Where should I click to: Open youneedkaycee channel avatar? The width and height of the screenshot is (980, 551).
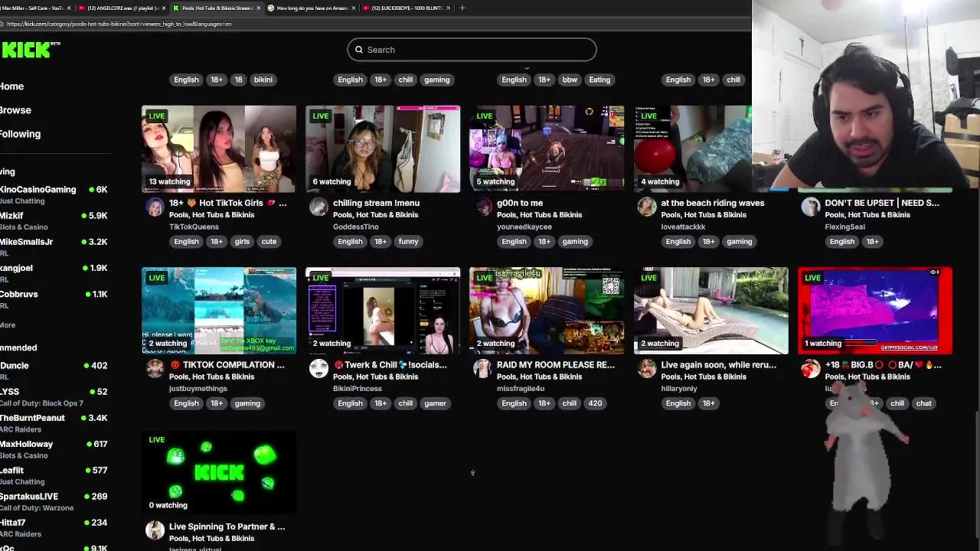pos(483,207)
